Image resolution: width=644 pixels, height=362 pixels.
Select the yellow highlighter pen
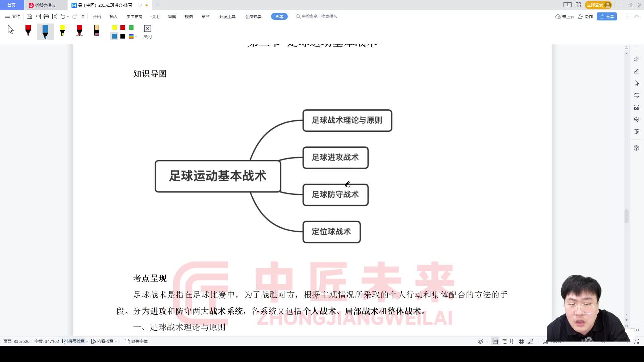pyautogui.click(x=62, y=31)
